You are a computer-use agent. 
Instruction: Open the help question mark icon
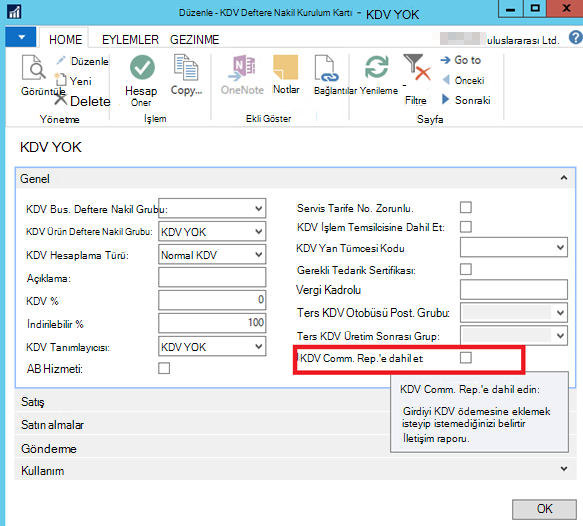(x=576, y=38)
